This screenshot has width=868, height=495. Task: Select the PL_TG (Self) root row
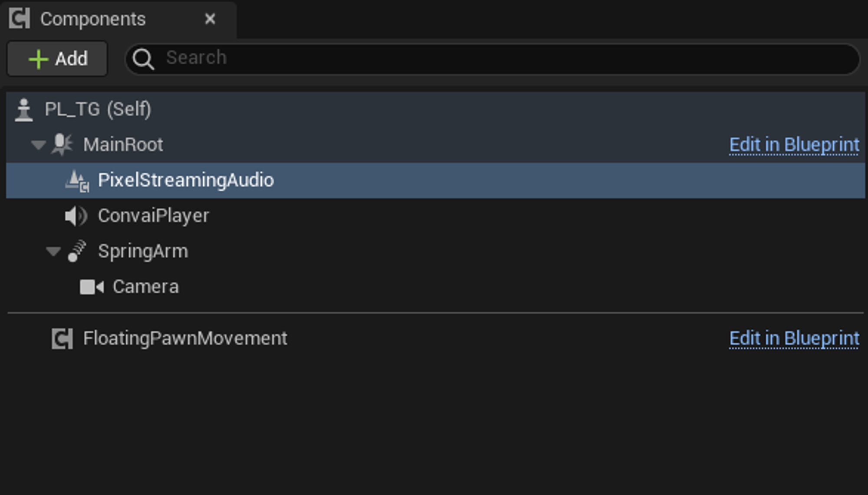click(435, 109)
